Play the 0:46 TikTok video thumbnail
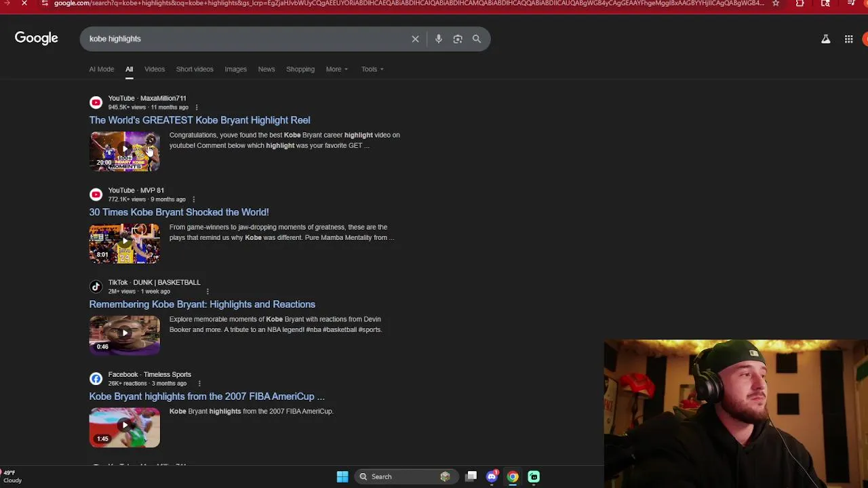Screen dimensions: 868x488 [125, 335]
